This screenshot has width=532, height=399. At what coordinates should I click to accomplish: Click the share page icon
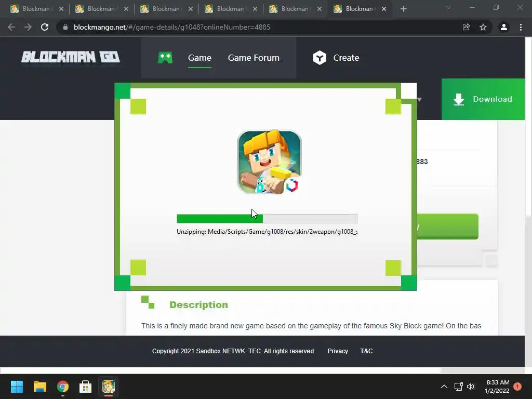click(466, 27)
